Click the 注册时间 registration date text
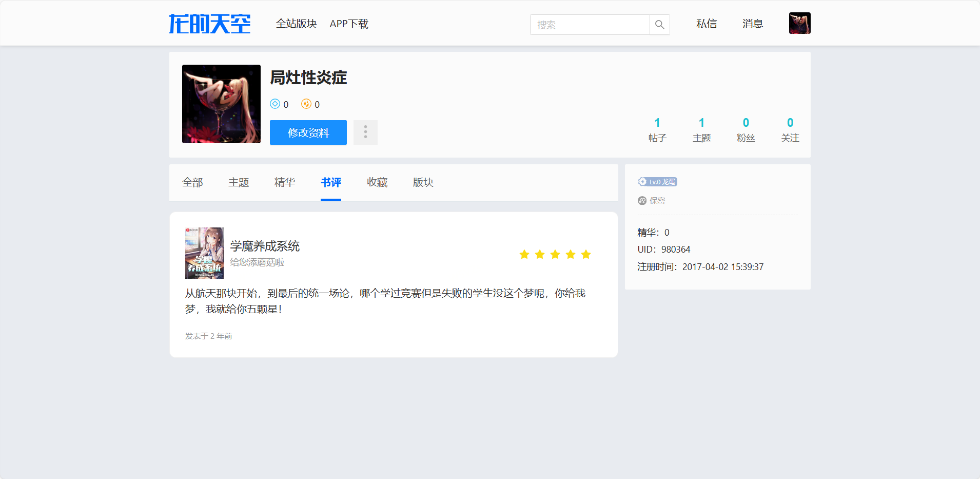This screenshot has height=479, width=980. (x=700, y=267)
